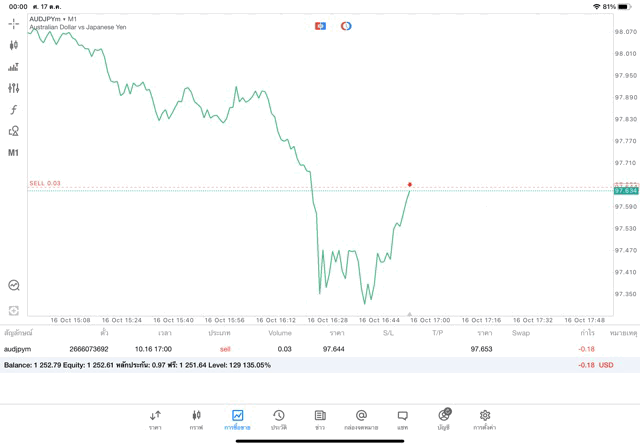The image size is (640, 447).
Task: Open the History tab with clock icon
Action: [278, 419]
